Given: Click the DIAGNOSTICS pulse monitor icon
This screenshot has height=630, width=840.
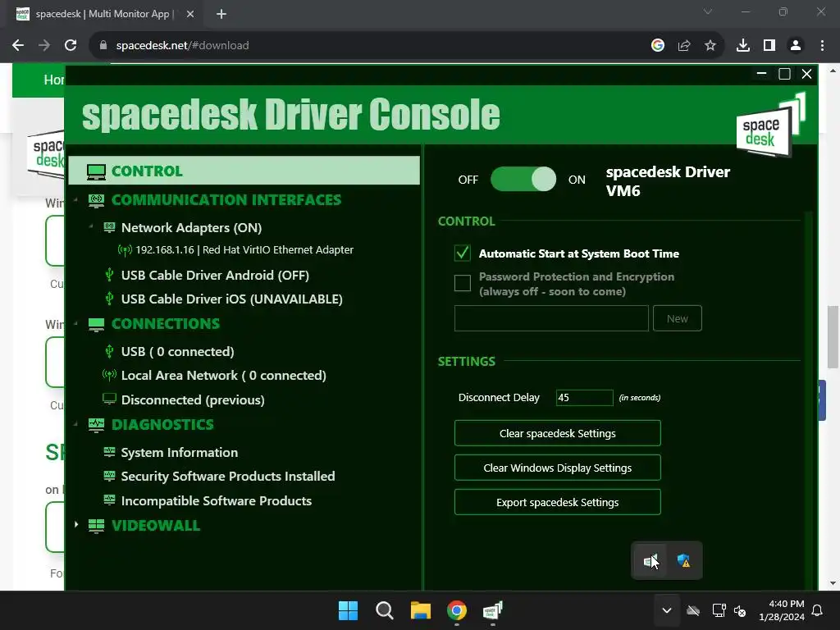Looking at the screenshot, I should click(96, 425).
